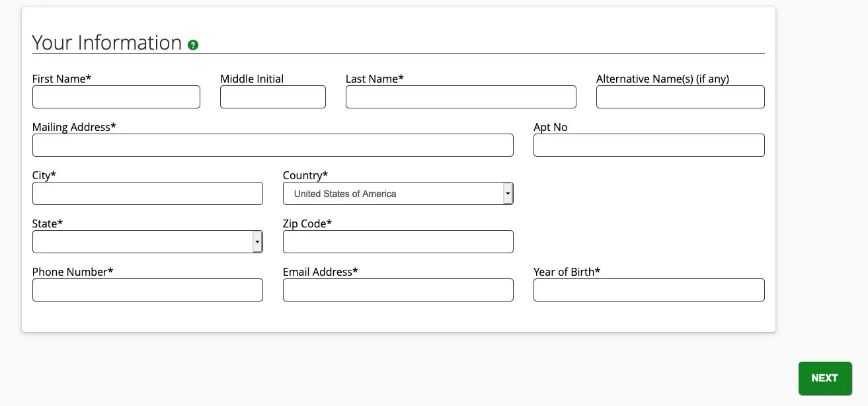Click the "Phone Number*" label text

(x=73, y=272)
